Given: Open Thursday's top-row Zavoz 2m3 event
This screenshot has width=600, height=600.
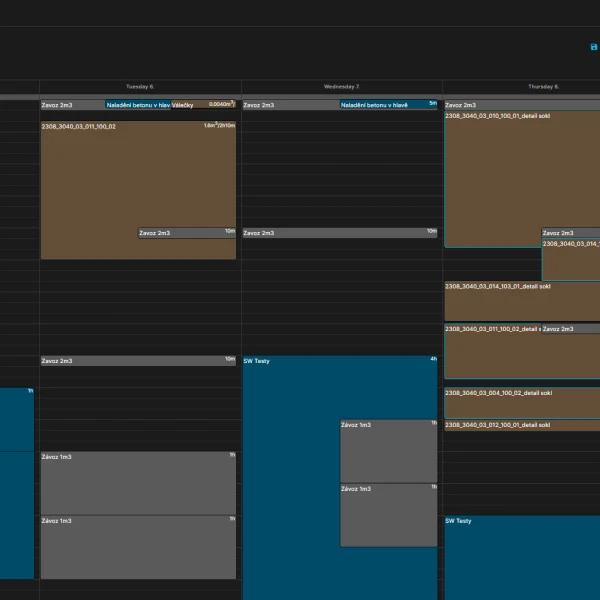Looking at the screenshot, I should (522, 105).
